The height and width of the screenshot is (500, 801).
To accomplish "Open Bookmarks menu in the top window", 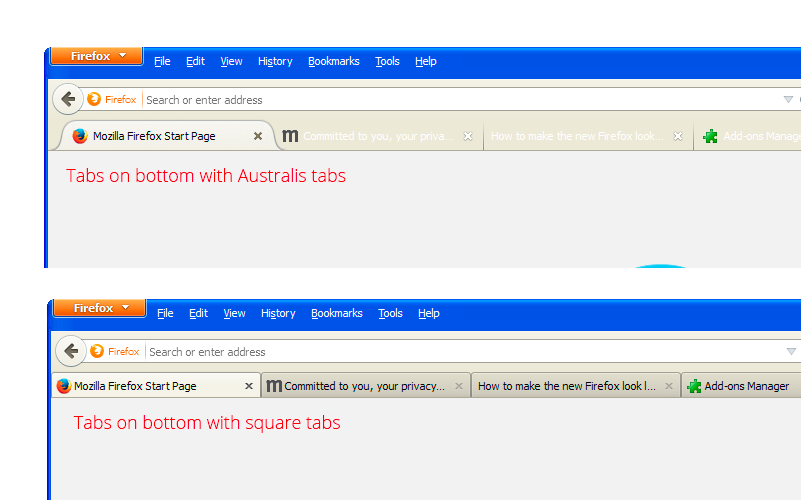I will [334, 61].
